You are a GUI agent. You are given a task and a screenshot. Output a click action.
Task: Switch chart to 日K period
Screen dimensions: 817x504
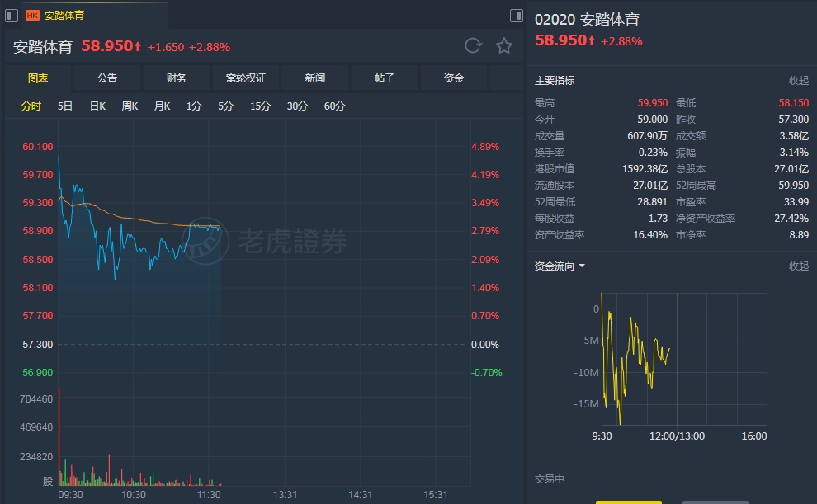pos(97,106)
